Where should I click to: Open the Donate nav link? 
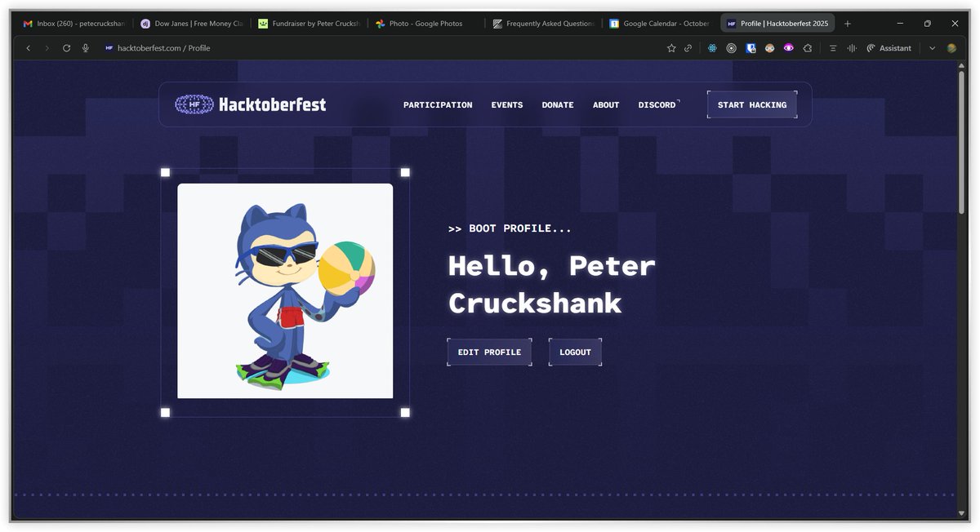(x=558, y=105)
